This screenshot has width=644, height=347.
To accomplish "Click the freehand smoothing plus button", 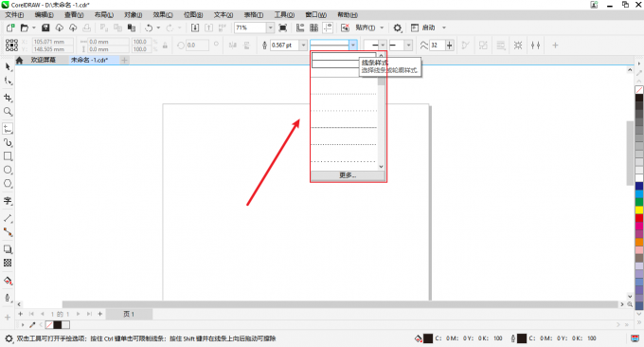I will point(449,45).
